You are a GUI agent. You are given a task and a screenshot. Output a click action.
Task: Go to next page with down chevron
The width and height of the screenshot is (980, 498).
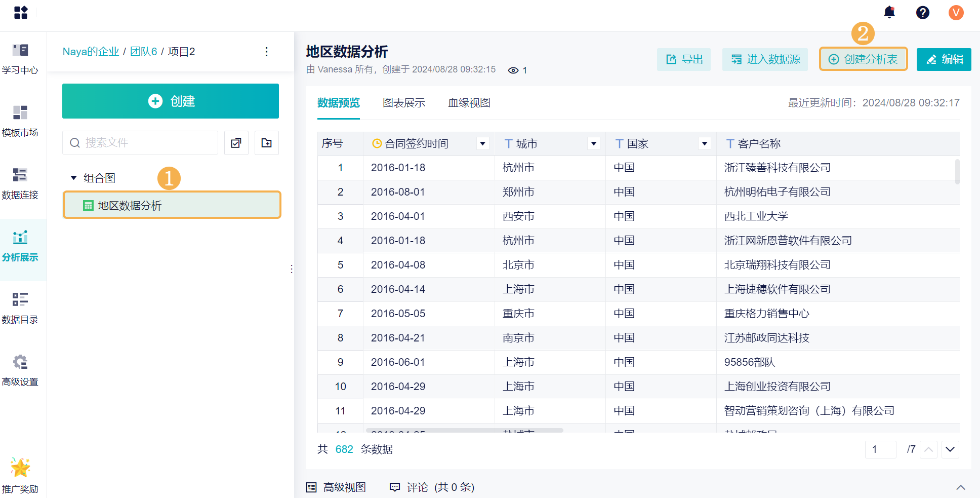[x=950, y=449]
